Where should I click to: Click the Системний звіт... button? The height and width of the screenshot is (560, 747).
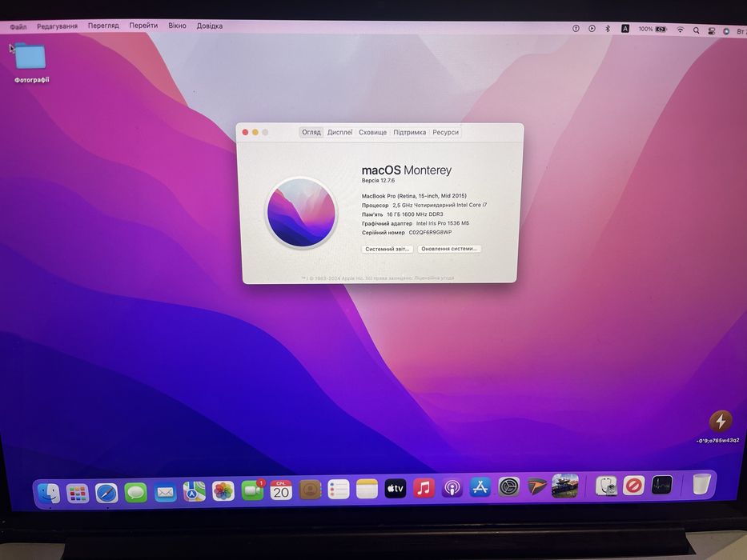coord(387,249)
